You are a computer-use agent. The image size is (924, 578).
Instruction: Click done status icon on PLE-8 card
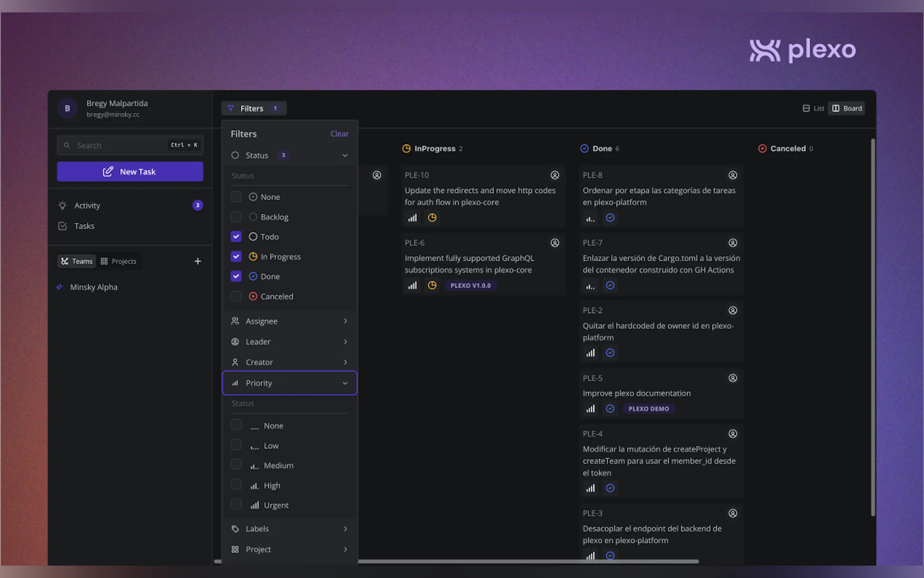610,218
